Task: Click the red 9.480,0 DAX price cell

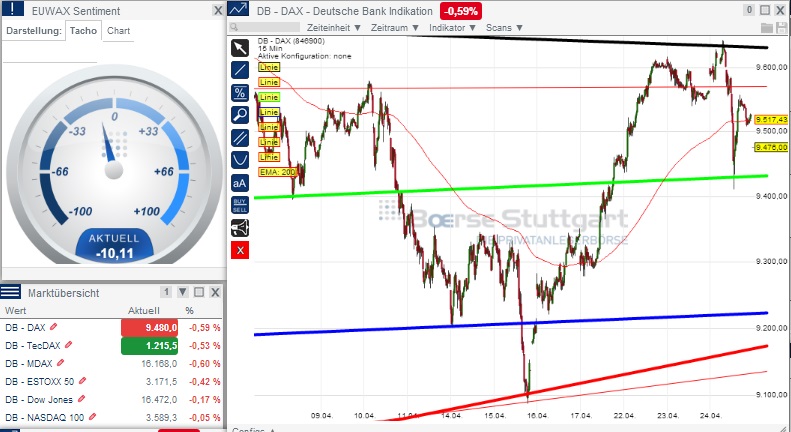Action: pyautogui.click(x=149, y=328)
